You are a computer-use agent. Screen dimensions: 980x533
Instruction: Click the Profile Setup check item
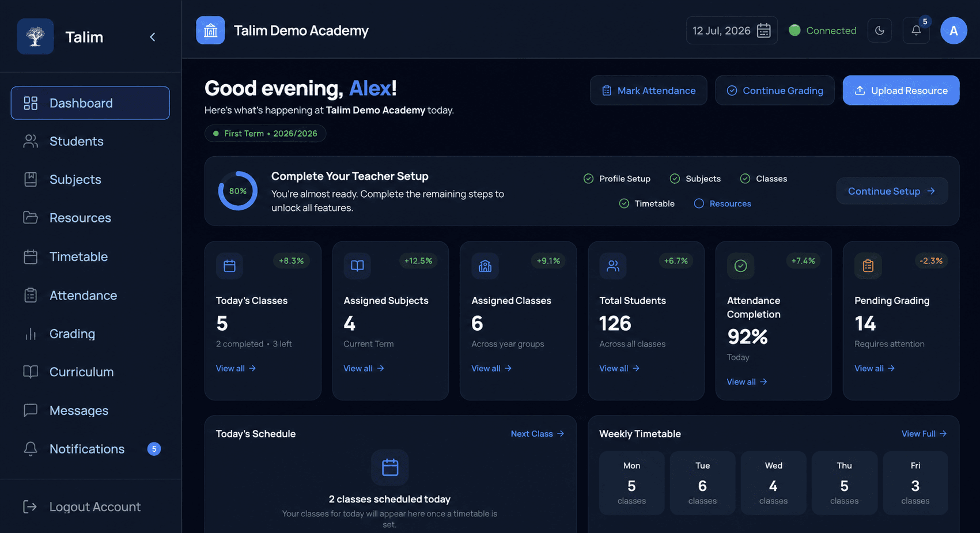click(617, 179)
